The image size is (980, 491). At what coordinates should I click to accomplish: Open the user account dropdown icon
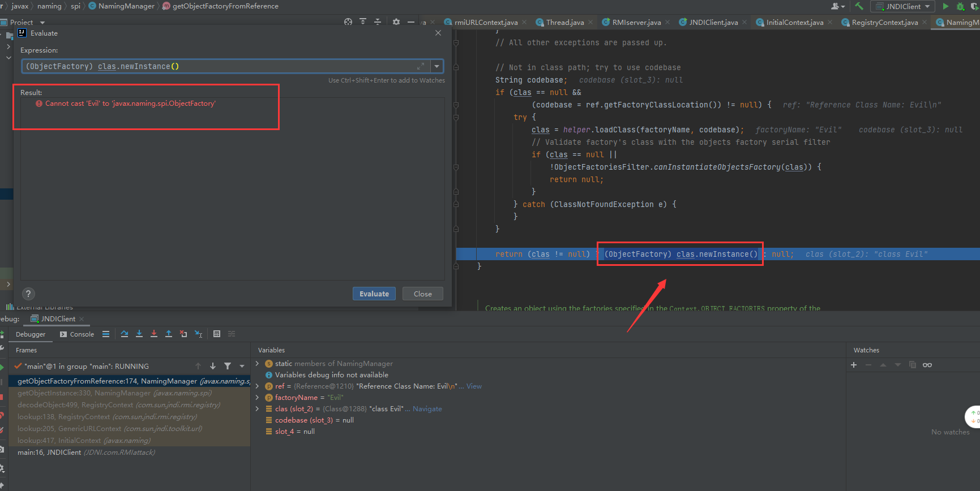click(838, 6)
